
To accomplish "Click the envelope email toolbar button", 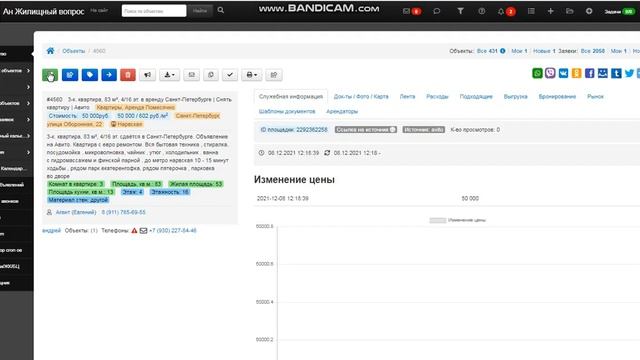I will (191, 75).
